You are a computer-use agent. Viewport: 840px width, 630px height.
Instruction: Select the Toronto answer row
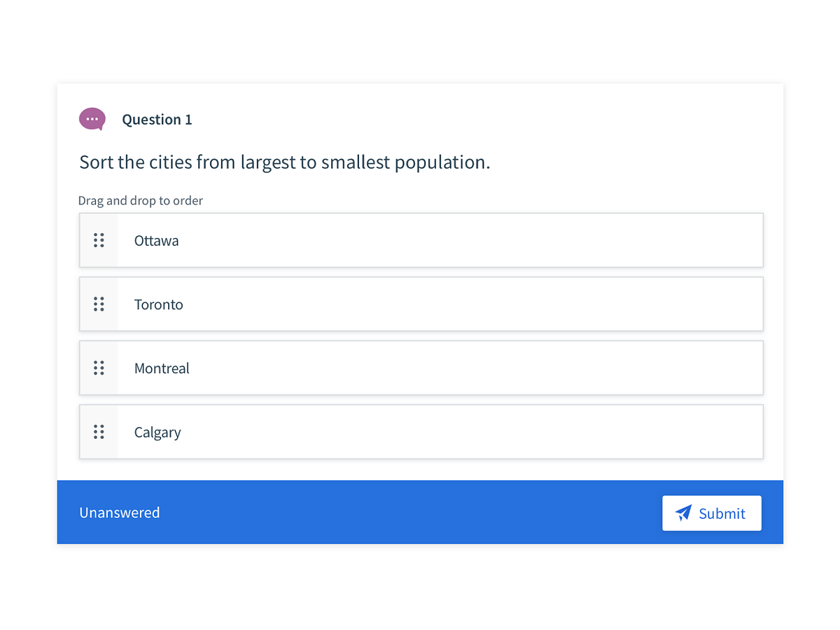coord(420,304)
